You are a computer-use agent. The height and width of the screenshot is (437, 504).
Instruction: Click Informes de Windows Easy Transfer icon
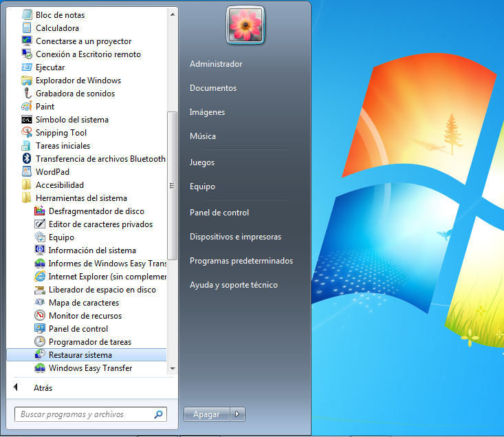click(40, 263)
